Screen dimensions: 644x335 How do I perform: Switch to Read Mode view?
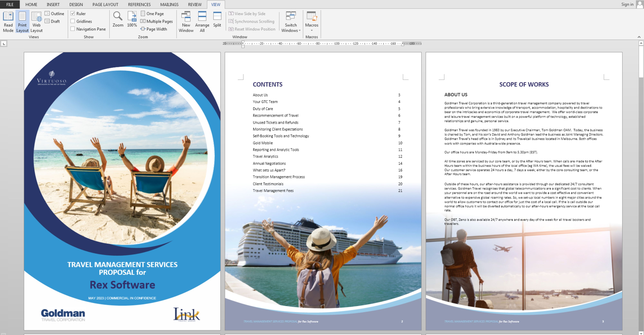coord(8,21)
